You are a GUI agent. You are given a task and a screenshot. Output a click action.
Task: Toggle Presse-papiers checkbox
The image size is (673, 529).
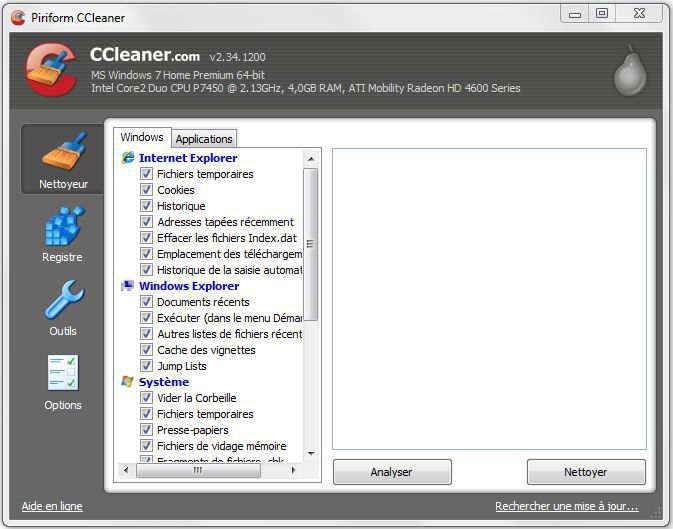(146, 429)
